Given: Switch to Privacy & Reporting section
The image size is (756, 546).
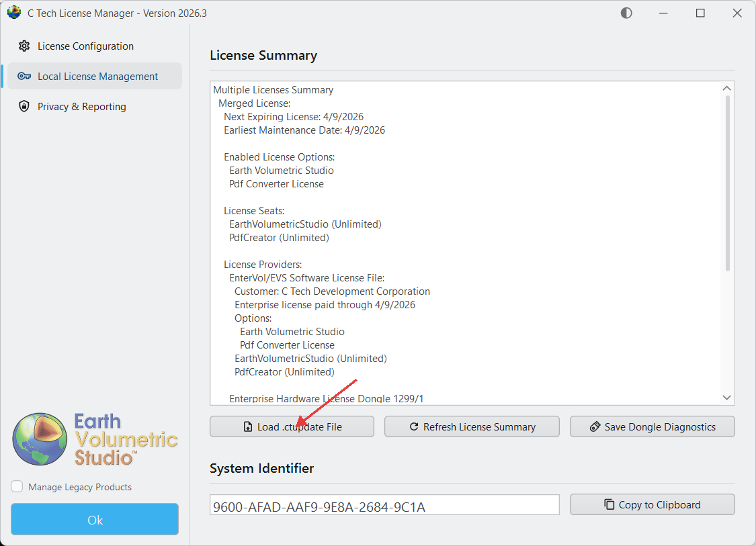Looking at the screenshot, I should click(x=81, y=107).
